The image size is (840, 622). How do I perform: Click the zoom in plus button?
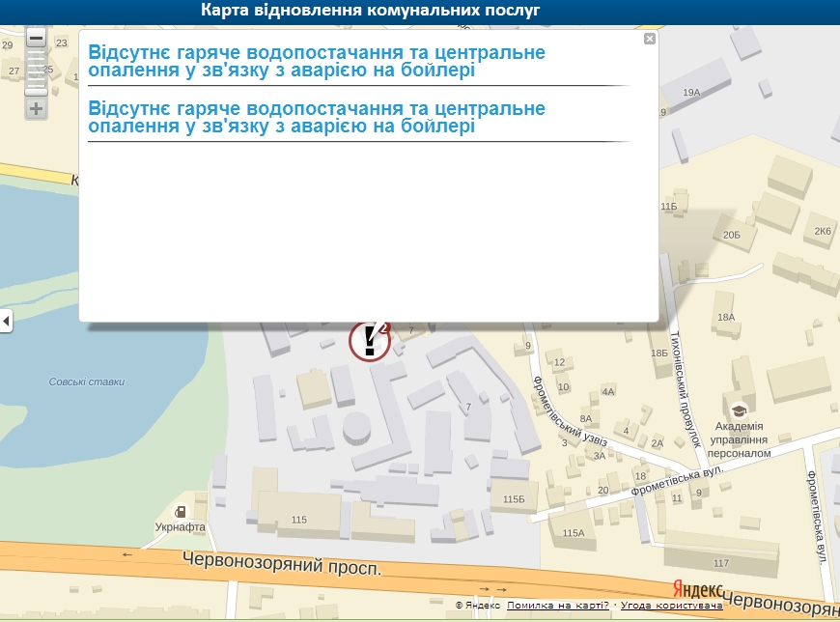tap(36, 108)
